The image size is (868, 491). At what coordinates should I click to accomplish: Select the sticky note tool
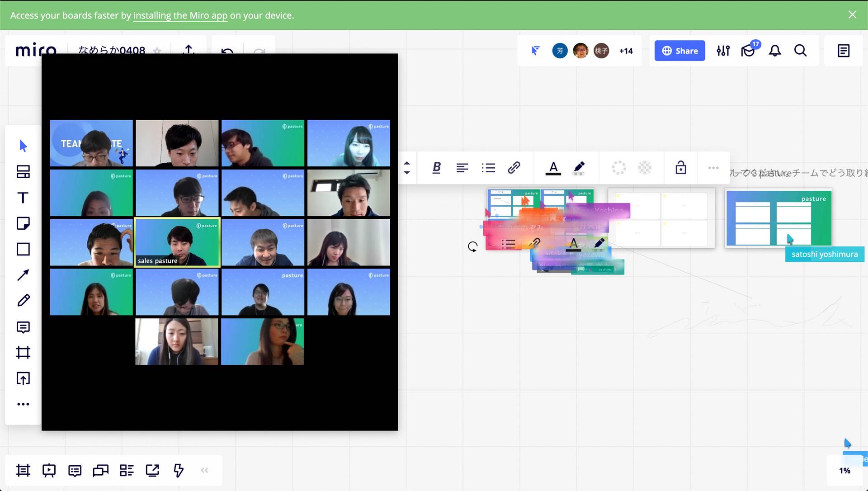pyautogui.click(x=23, y=223)
